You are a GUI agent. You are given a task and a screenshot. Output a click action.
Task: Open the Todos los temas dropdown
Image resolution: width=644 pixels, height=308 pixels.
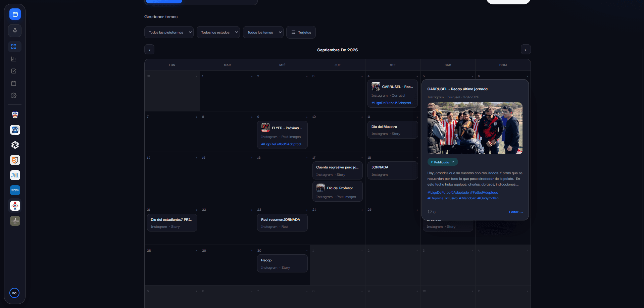pyautogui.click(x=263, y=32)
